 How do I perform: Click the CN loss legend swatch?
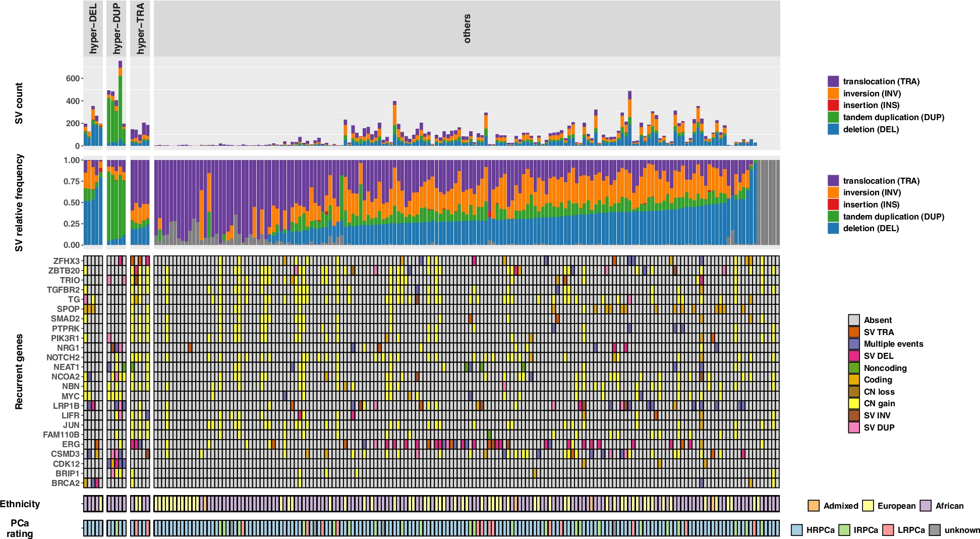(x=854, y=392)
